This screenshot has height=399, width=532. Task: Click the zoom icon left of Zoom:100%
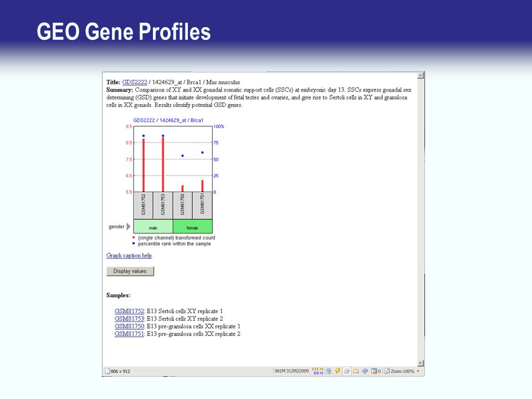click(387, 371)
